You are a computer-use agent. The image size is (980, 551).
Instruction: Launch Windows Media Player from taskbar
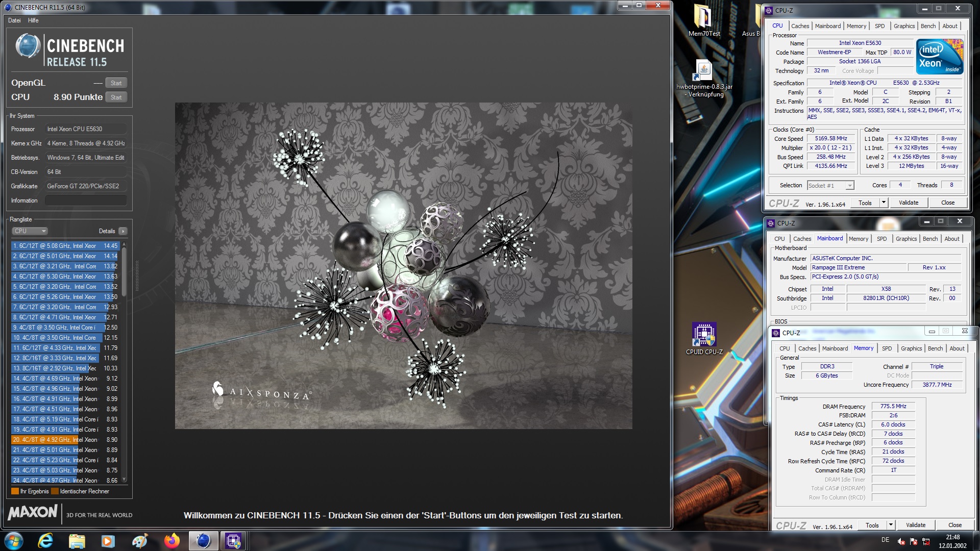coord(108,540)
